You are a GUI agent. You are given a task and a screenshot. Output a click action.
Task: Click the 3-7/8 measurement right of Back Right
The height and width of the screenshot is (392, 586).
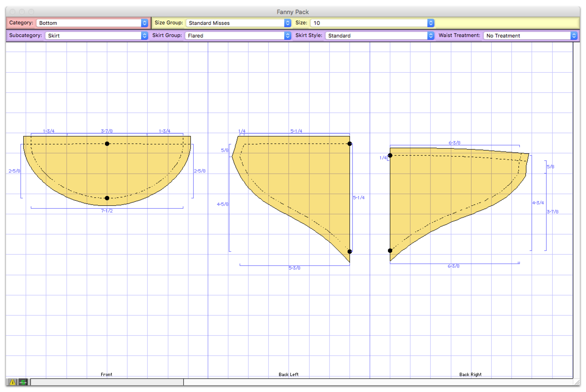click(x=553, y=212)
